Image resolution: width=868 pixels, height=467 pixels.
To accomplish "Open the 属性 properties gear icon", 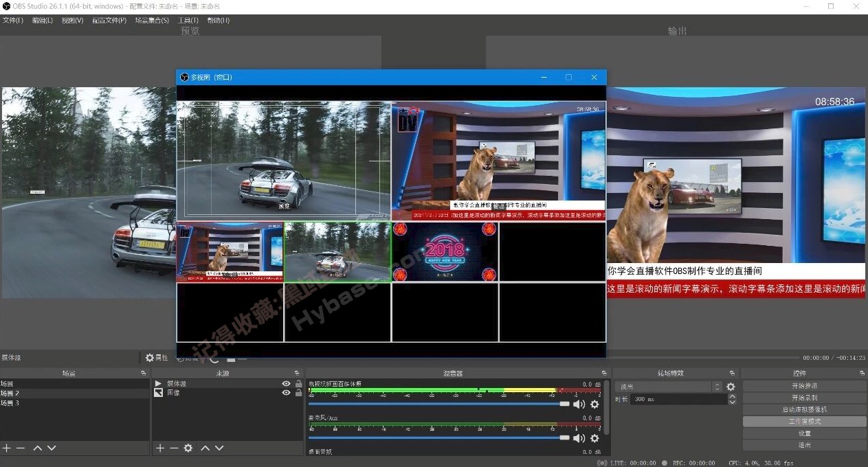I will (x=150, y=357).
